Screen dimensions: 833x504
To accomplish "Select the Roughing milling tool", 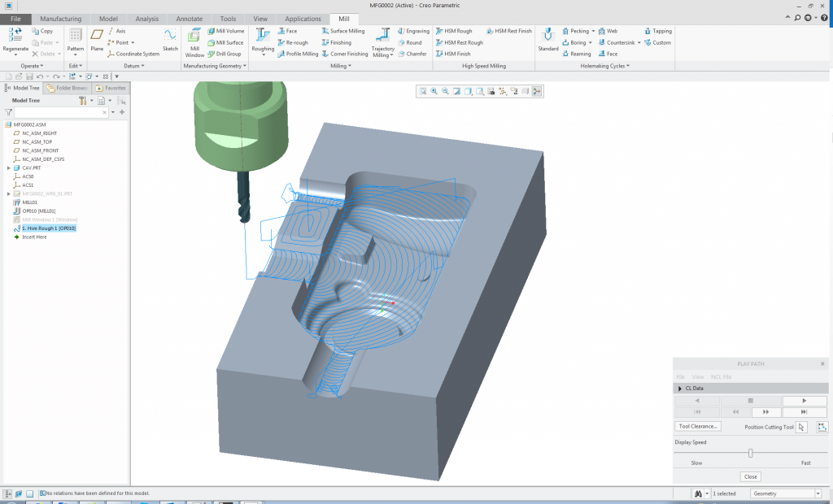I will 262,39.
